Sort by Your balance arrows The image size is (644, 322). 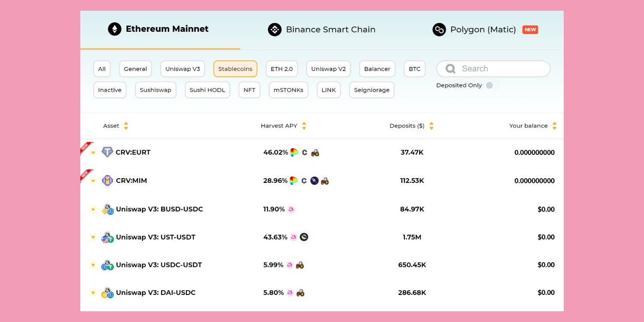click(554, 126)
